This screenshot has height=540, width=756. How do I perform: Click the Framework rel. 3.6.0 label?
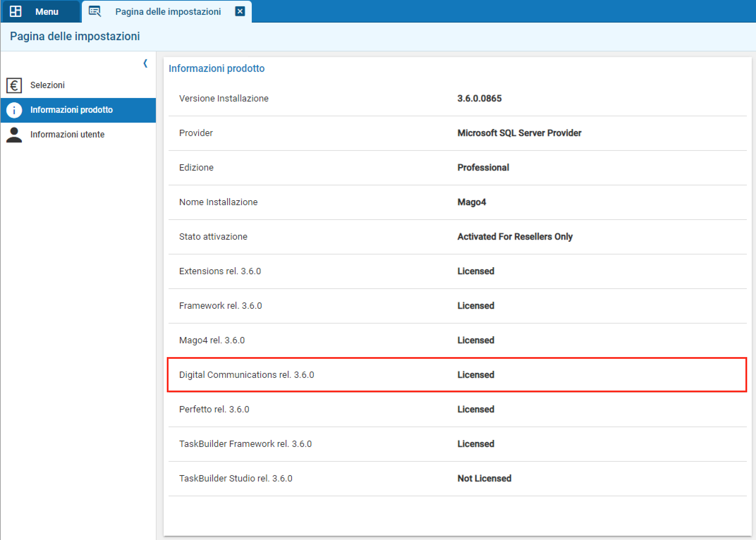click(221, 306)
